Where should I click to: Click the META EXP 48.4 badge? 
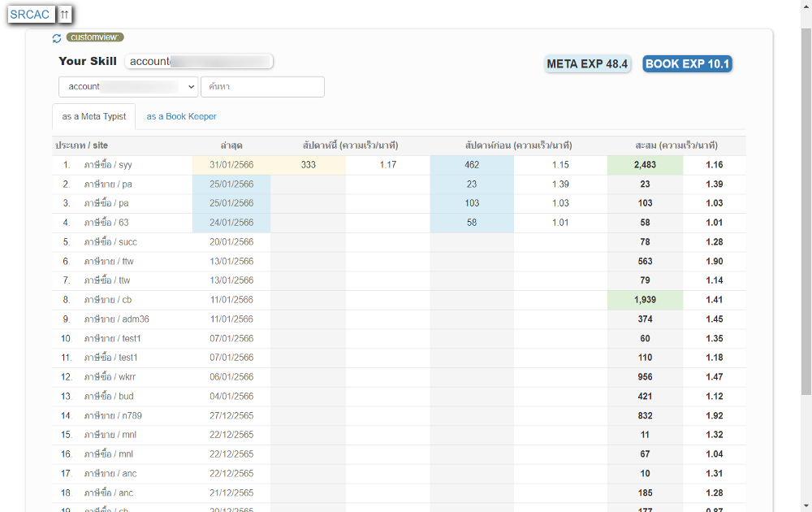pos(587,64)
